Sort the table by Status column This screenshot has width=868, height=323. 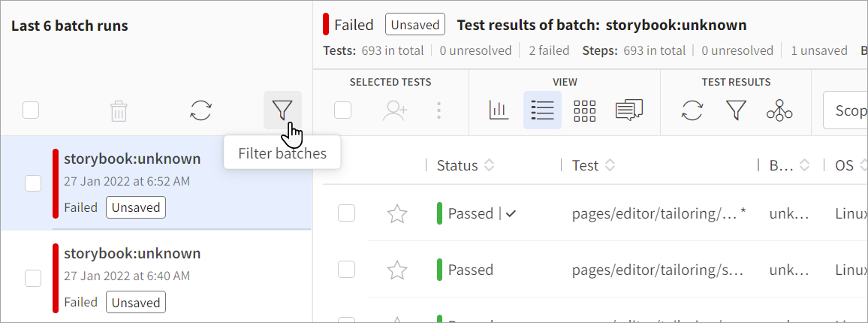tap(489, 165)
